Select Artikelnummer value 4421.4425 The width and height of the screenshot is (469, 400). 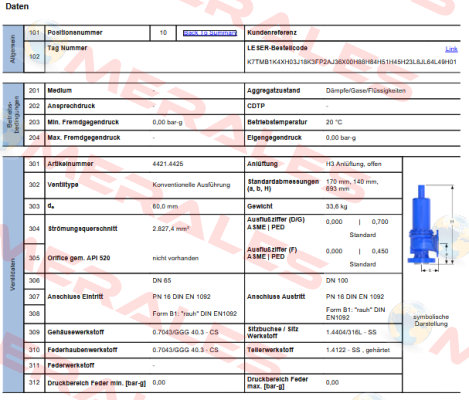pyautogui.click(x=168, y=164)
